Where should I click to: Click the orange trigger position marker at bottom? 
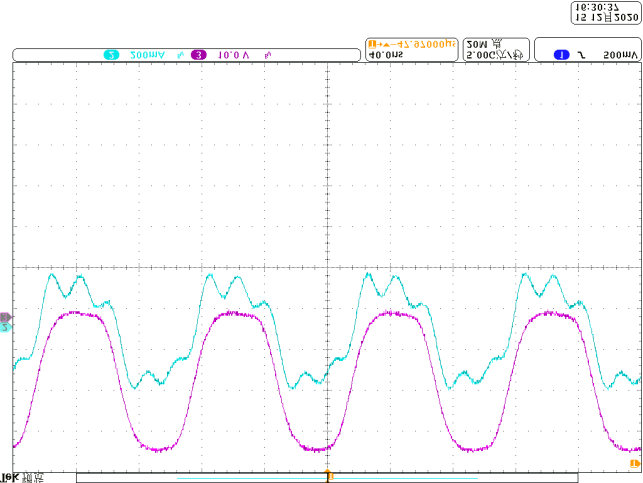[x=327, y=475]
